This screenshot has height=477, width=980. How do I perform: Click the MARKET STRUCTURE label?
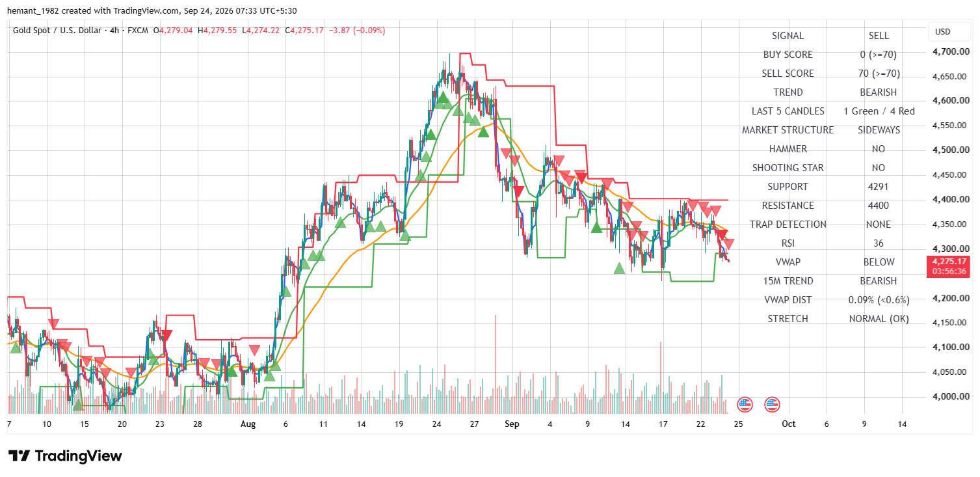pos(788,130)
